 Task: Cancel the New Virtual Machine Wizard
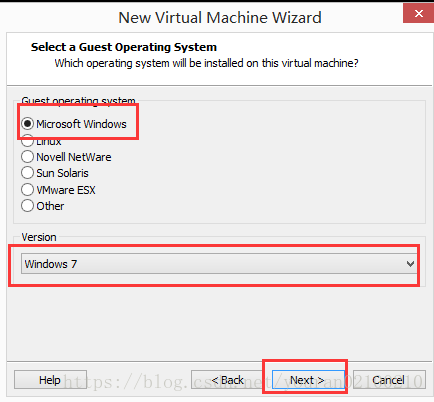click(x=389, y=380)
